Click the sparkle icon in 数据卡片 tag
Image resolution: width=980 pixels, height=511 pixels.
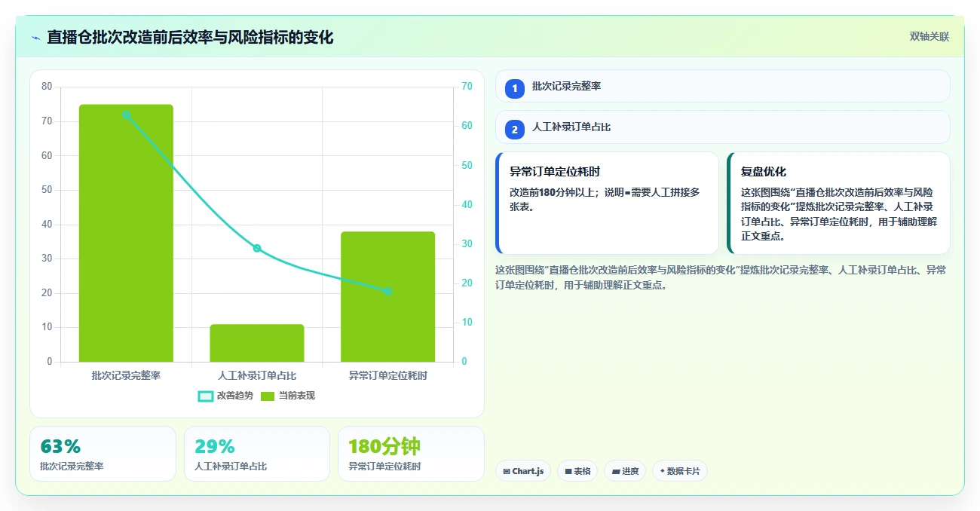tap(662, 471)
